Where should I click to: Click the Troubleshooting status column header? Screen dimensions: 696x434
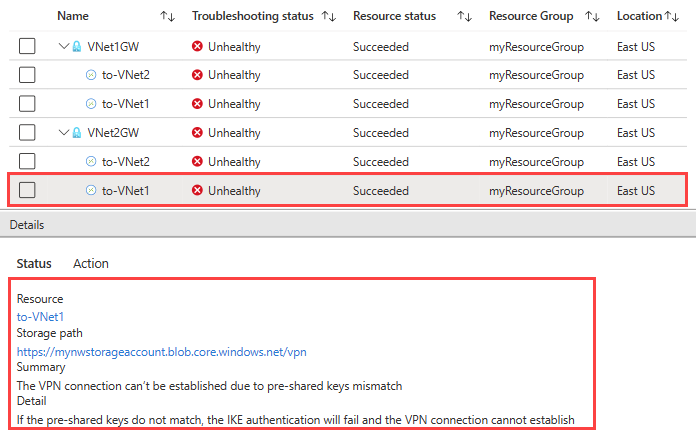pyautogui.click(x=253, y=16)
